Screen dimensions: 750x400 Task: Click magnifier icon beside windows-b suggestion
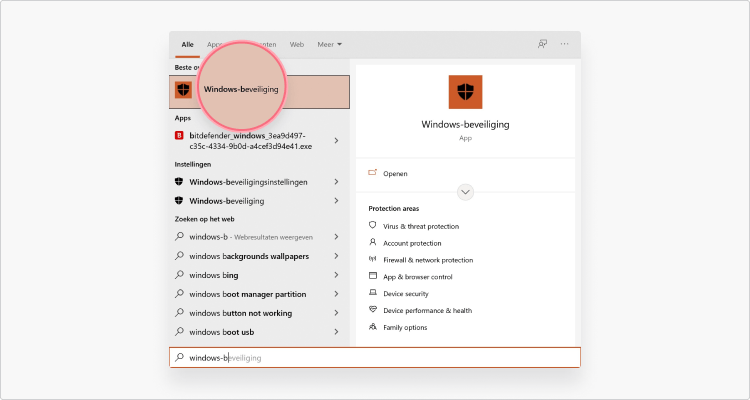pyautogui.click(x=179, y=236)
